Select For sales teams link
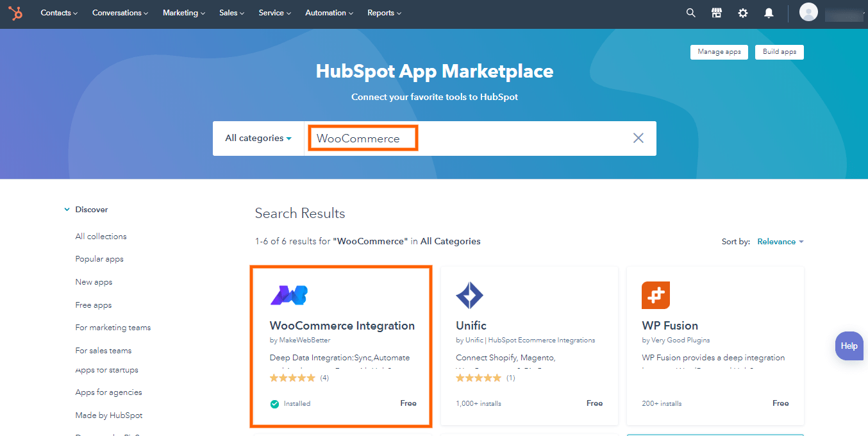This screenshot has width=868, height=436. point(103,351)
